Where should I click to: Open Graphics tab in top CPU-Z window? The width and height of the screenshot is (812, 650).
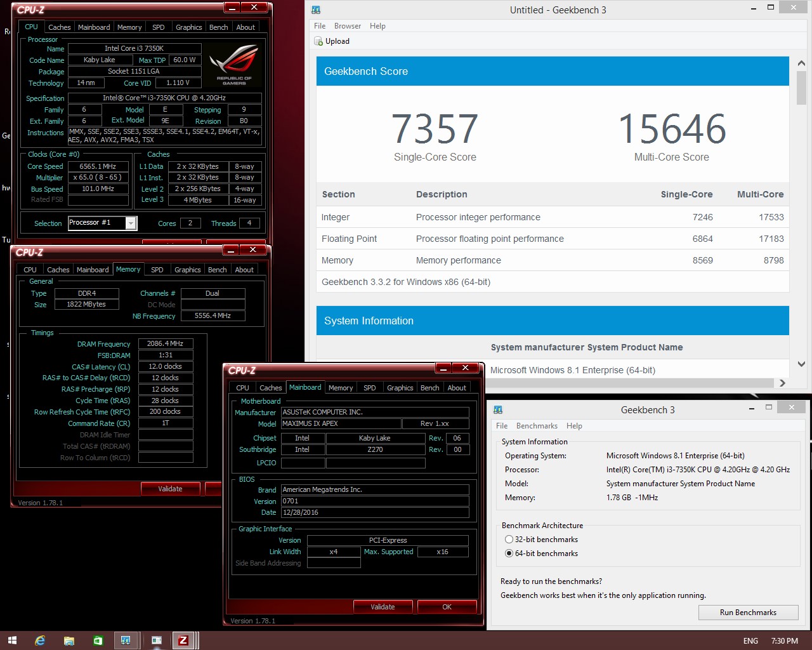point(188,27)
